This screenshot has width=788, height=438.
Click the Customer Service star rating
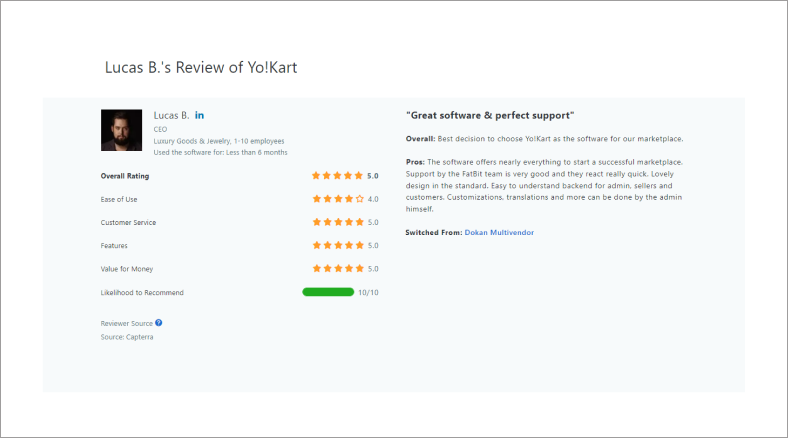tap(337, 222)
